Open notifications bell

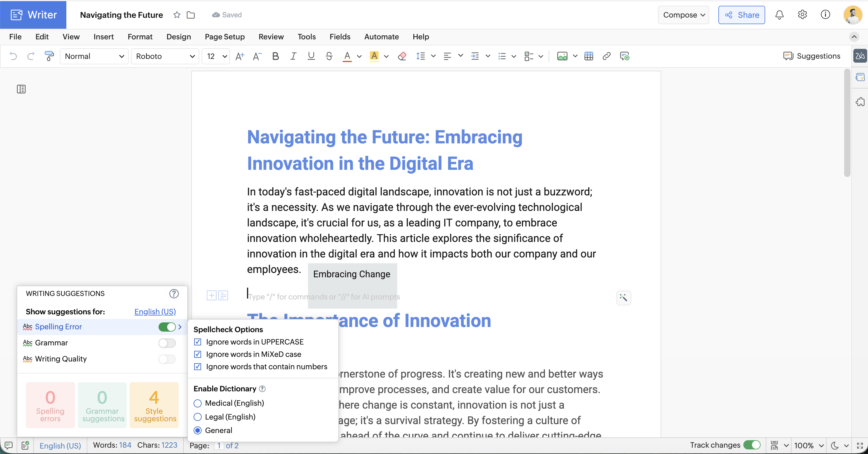779,15
